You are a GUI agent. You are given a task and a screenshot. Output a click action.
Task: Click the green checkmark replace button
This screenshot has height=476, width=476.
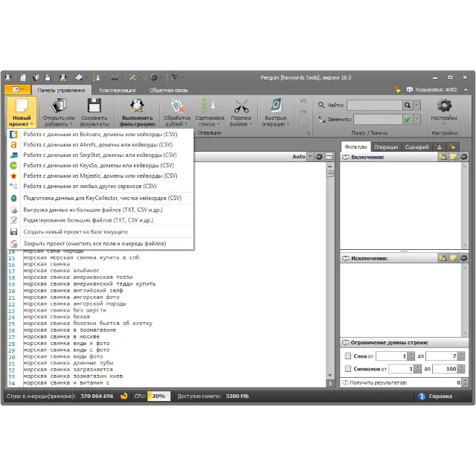[408, 120]
